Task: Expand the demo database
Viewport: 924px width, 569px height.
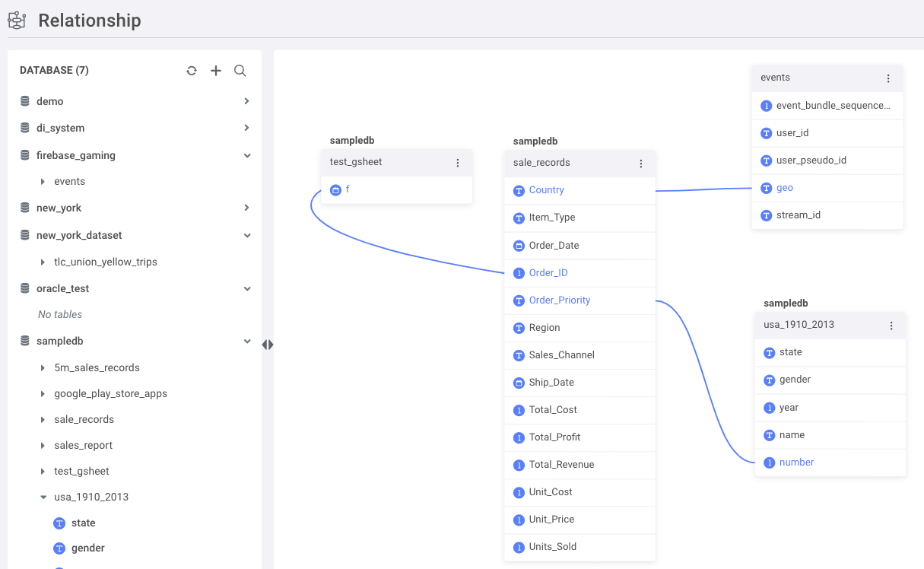Action: pyautogui.click(x=246, y=101)
